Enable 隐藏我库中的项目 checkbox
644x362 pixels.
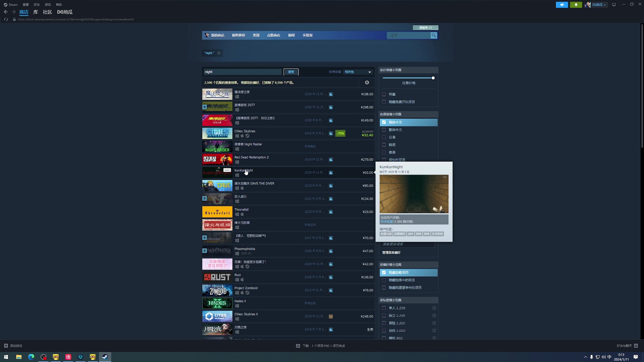coord(384,280)
